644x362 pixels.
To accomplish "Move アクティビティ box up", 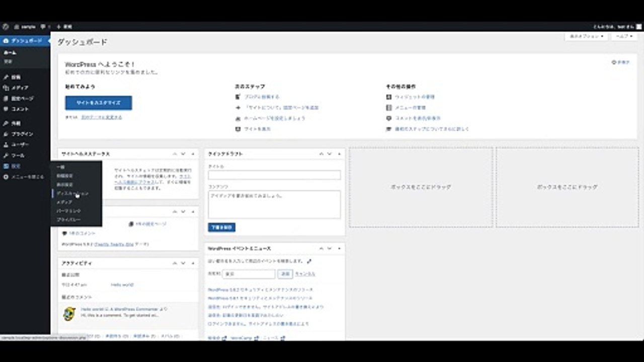I will tap(175, 263).
